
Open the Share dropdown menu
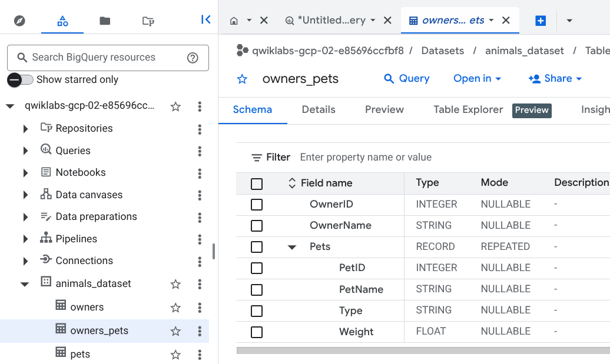click(555, 79)
